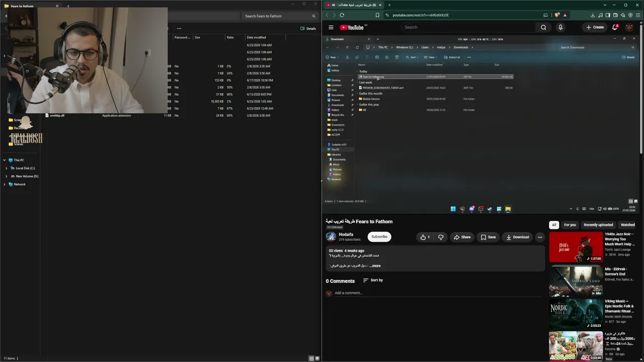The width and height of the screenshot is (644, 362).
Task: Open see more options in Fears to Fathom window
Action: pyautogui.click(x=179, y=28)
